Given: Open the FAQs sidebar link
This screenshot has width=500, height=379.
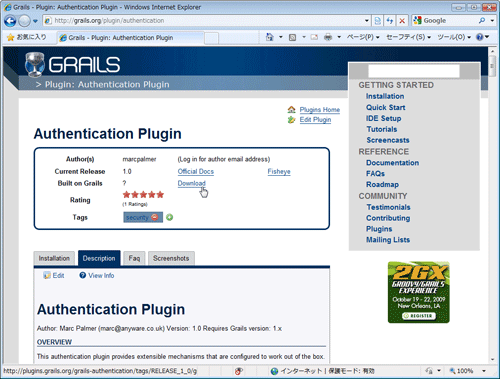Looking at the screenshot, I should coord(375,174).
